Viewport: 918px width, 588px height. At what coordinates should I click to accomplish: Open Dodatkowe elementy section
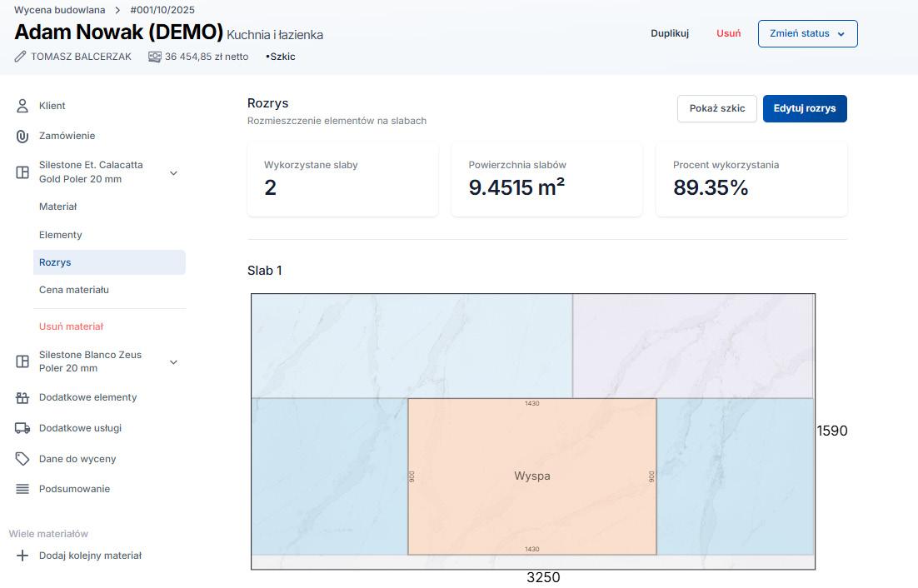(x=87, y=397)
